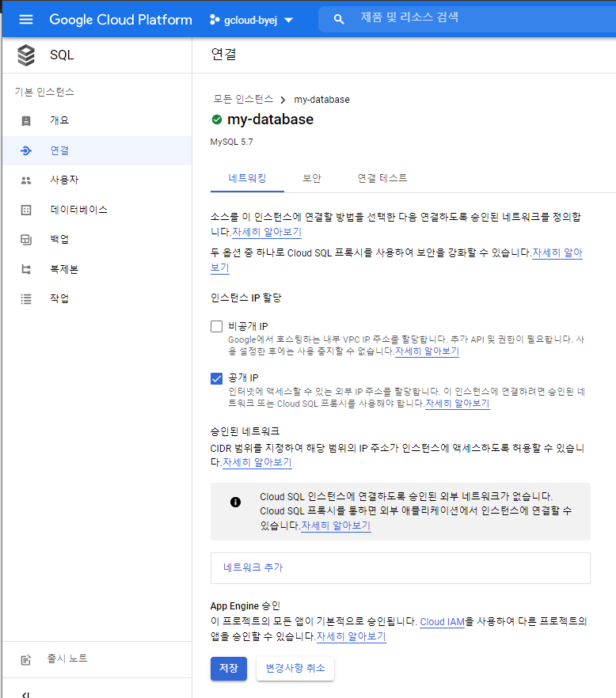Open 자세히 알아보기 link under App Engine 승인
616x698 pixels.
(x=351, y=636)
